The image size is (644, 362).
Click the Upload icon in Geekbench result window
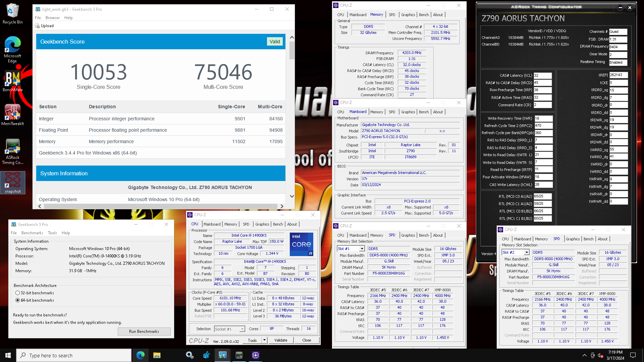coord(37,26)
